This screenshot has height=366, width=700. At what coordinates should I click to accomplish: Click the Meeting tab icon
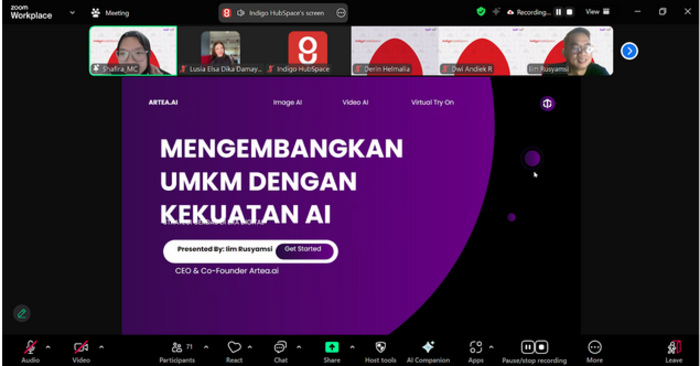coord(96,13)
